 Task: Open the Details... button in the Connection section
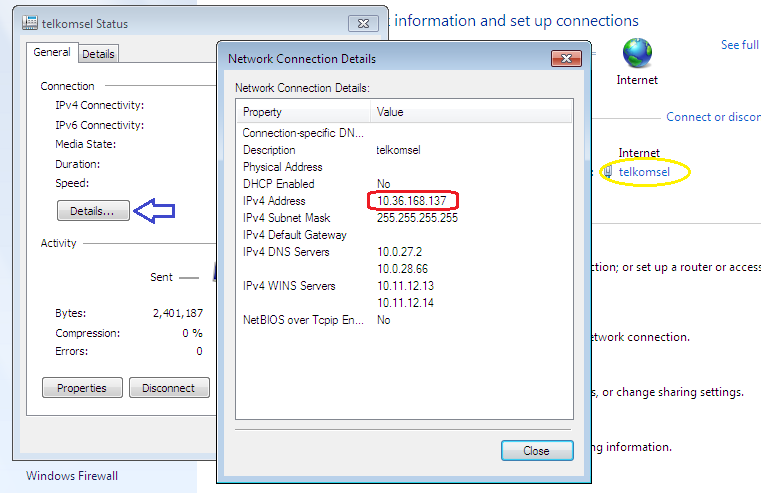pos(93,211)
